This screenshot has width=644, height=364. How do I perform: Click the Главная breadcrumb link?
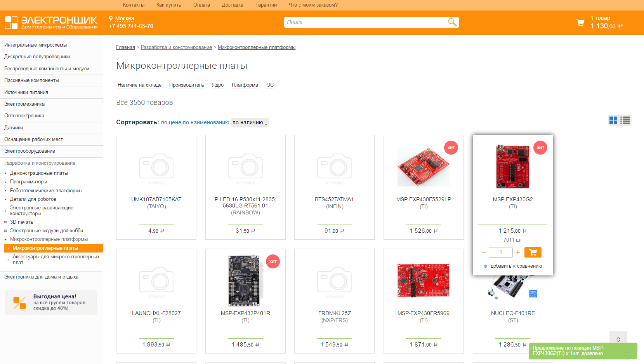[x=125, y=47]
